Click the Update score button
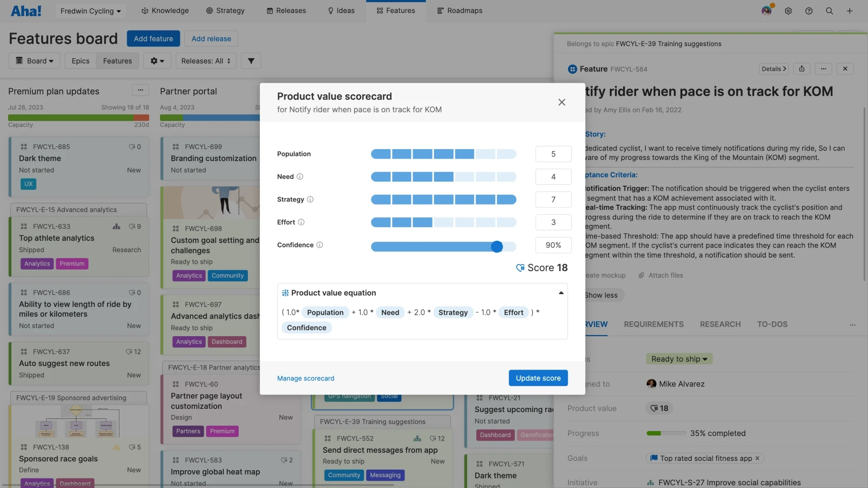Viewport: 868px width, 488px height. tap(538, 378)
